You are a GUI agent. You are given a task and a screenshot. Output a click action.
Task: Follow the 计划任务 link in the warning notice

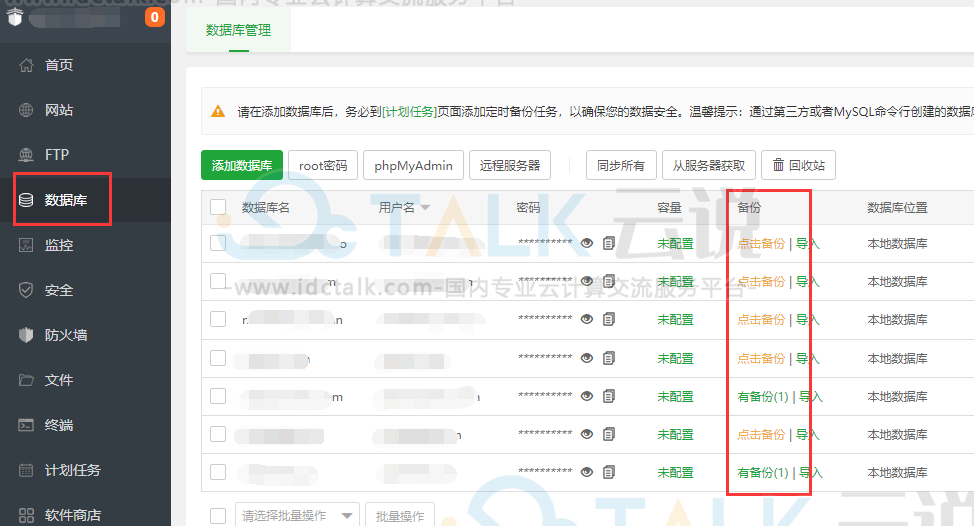pyautogui.click(x=410, y=112)
